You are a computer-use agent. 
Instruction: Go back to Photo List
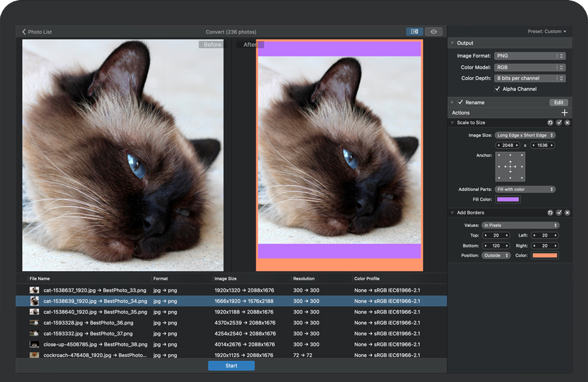pyautogui.click(x=37, y=32)
